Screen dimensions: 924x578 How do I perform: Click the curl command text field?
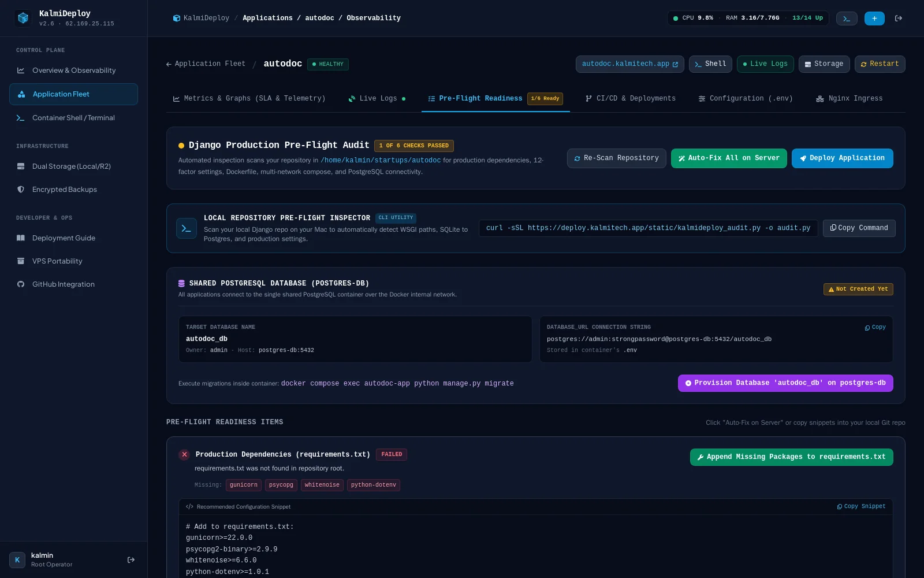point(648,228)
